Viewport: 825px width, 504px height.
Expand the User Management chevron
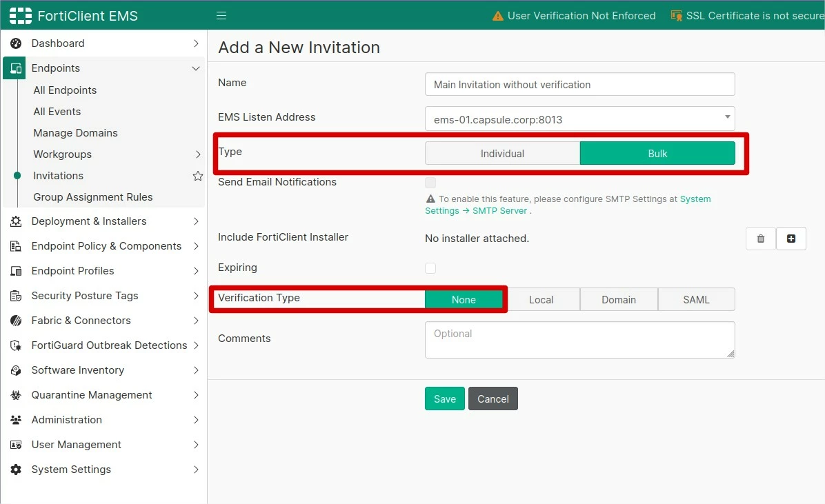click(196, 445)
